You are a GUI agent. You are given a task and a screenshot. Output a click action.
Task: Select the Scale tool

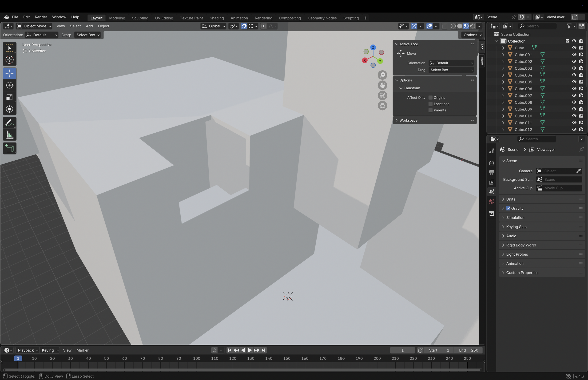point(9,97)
